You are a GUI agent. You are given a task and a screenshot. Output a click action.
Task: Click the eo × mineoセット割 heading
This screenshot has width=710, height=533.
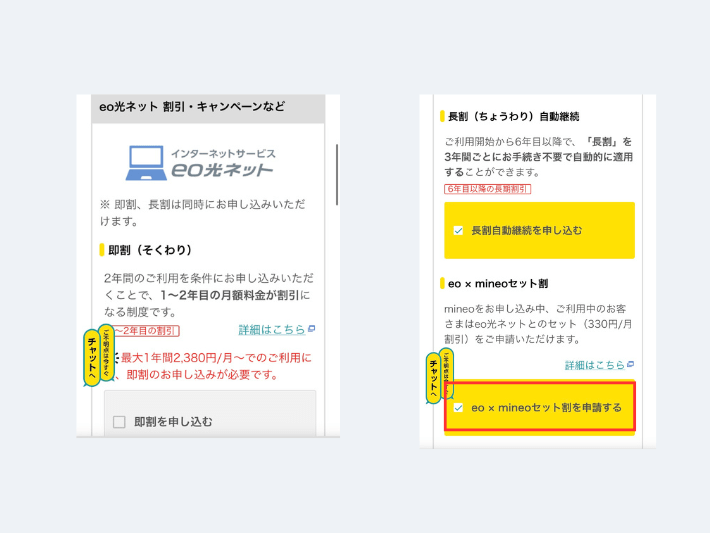coord(498,284)
